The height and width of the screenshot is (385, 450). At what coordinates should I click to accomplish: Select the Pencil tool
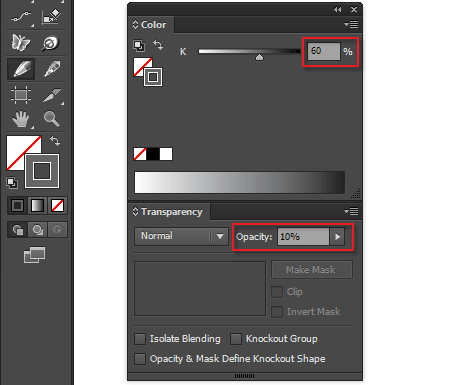point(21,69)
